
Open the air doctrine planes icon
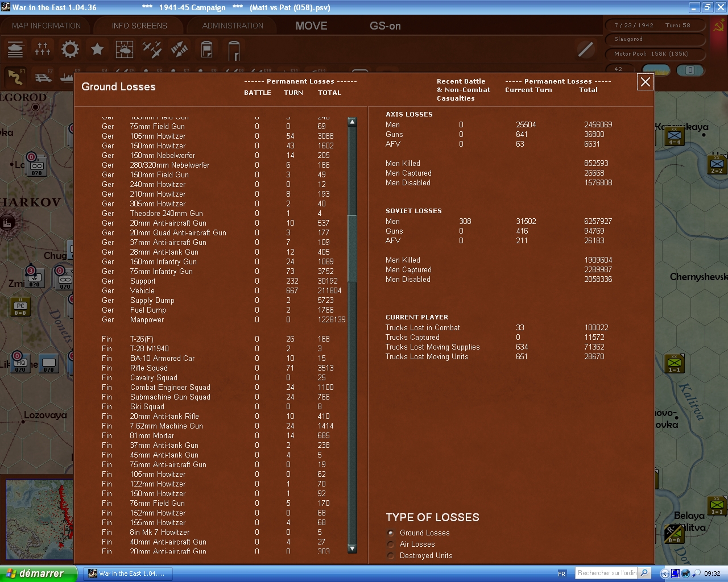(x=152, y=49)
